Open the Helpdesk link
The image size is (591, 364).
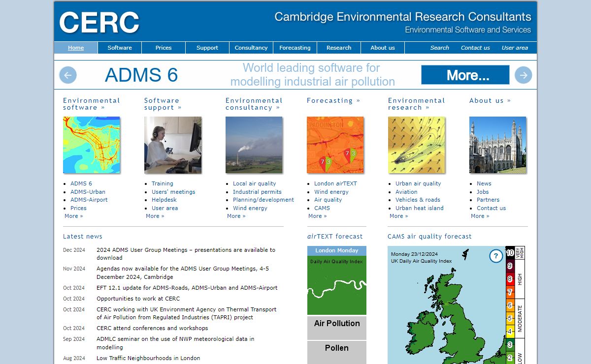pyautogui.click(x=164, y=200)
